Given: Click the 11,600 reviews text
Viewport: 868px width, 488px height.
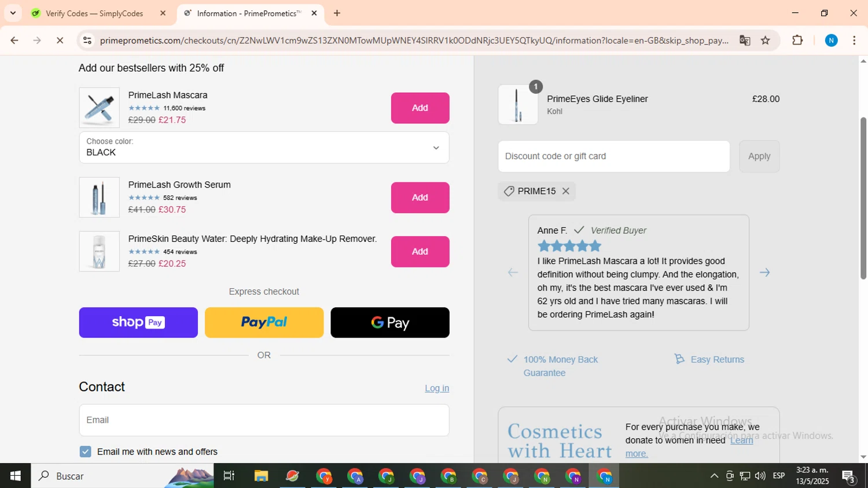Looking at the screenshot, I should (x=184, y=108).
